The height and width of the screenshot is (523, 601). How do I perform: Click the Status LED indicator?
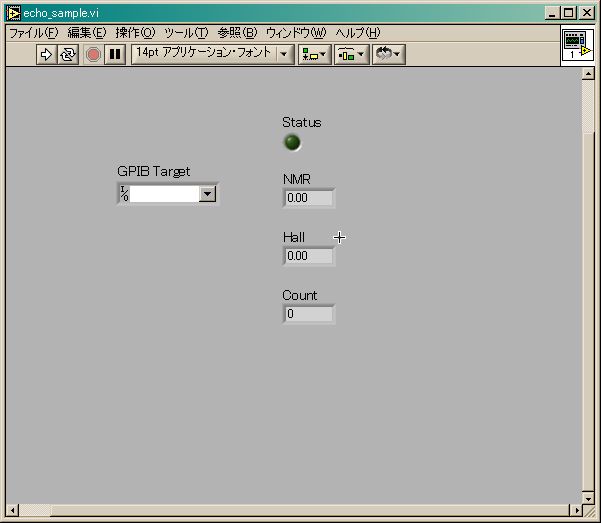[x=292, y=143]
